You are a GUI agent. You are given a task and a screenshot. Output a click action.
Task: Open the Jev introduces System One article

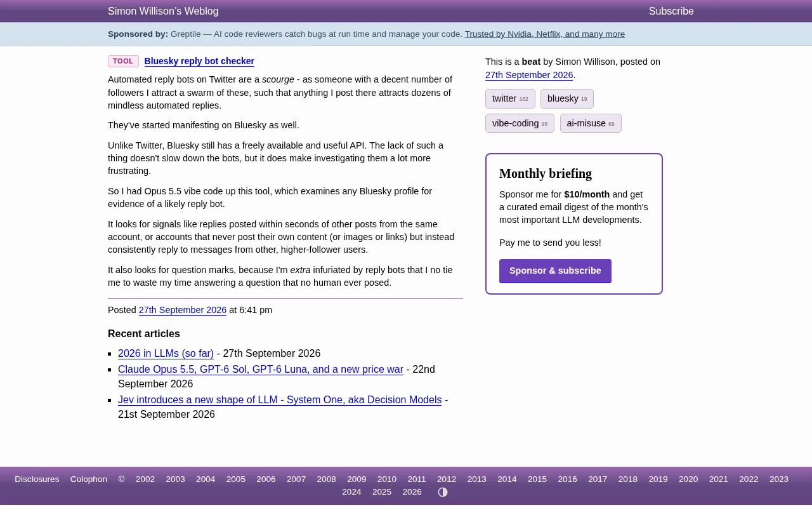[x=280, y=400]
